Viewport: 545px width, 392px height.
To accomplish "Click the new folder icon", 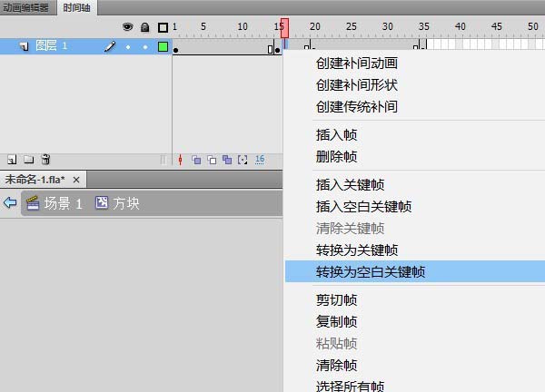I will click(x=29, y=160).
